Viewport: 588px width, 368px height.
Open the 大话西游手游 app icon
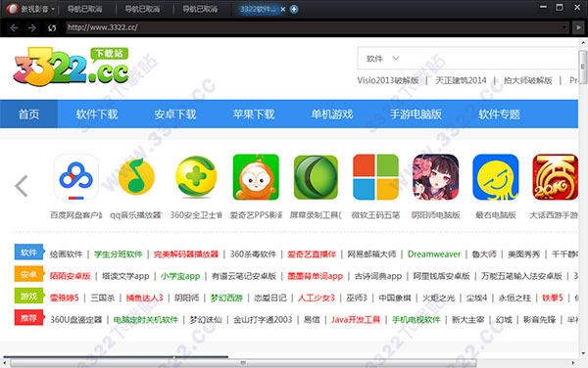(555, 177)
